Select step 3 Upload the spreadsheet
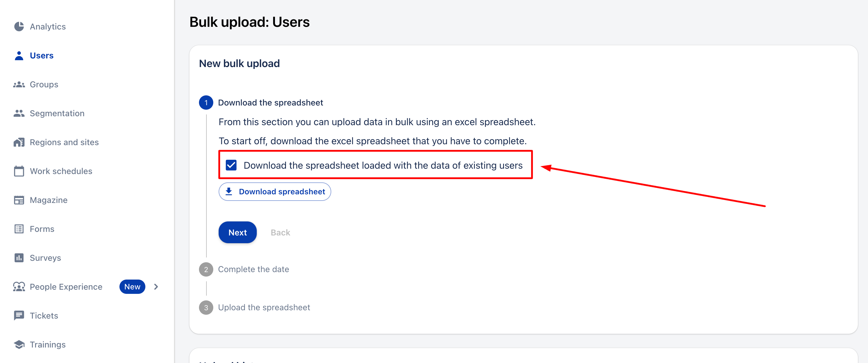868x363 pixels. tap(264, 307)
